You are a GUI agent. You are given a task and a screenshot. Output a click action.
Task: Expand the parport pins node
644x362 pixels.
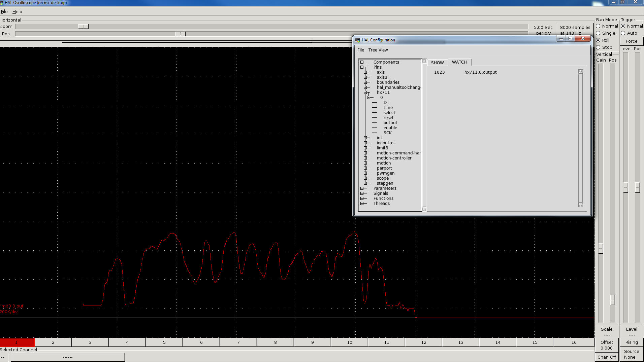tap(365, 168)
